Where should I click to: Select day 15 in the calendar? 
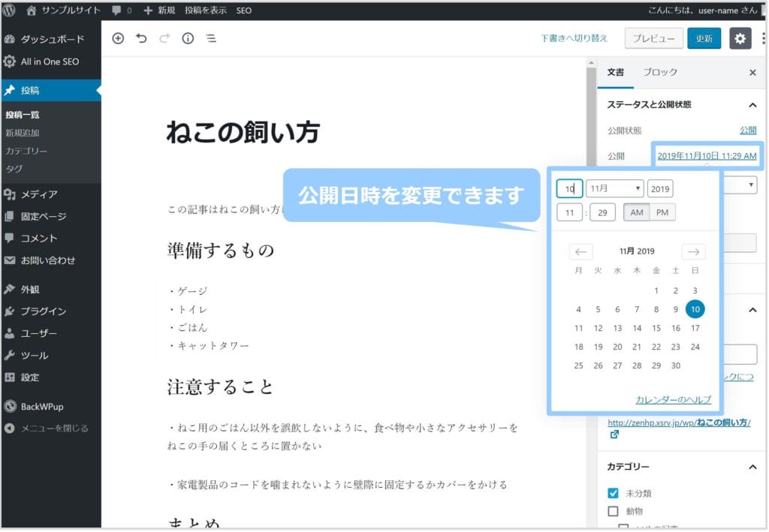point(656,328)
